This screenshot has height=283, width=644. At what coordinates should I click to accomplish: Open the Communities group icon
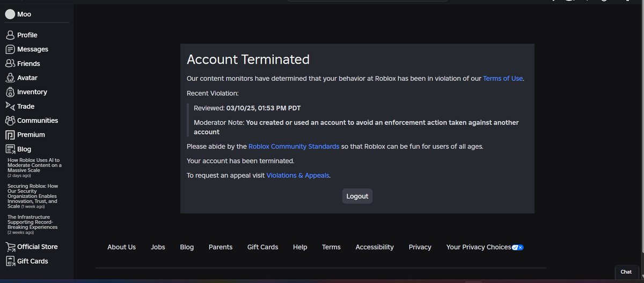pos(10,121)
